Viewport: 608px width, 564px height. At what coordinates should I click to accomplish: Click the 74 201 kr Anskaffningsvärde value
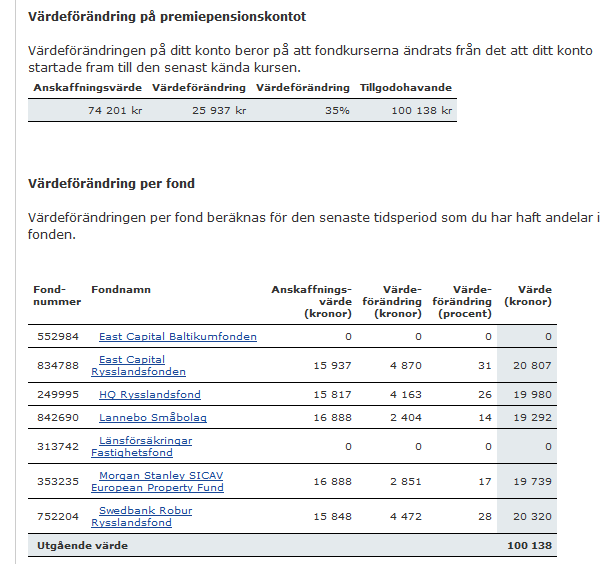[115, 111]
